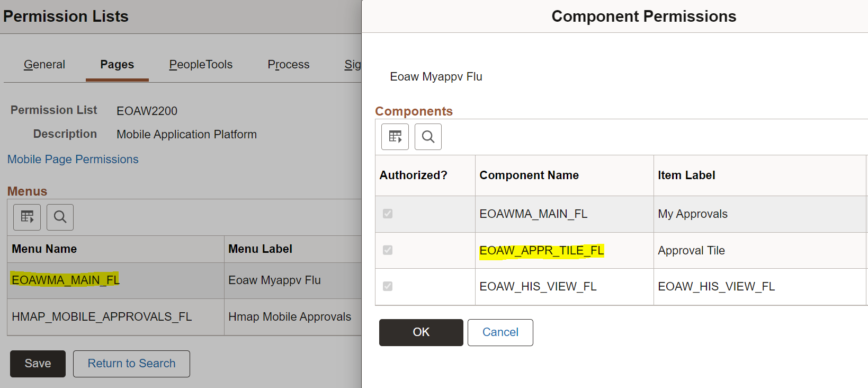The height and width of the screenshot is (388, 868).
Task: Toggle the EOAW_APPR_TILE_FL authorized checkbox
Action: click(388, 250)
